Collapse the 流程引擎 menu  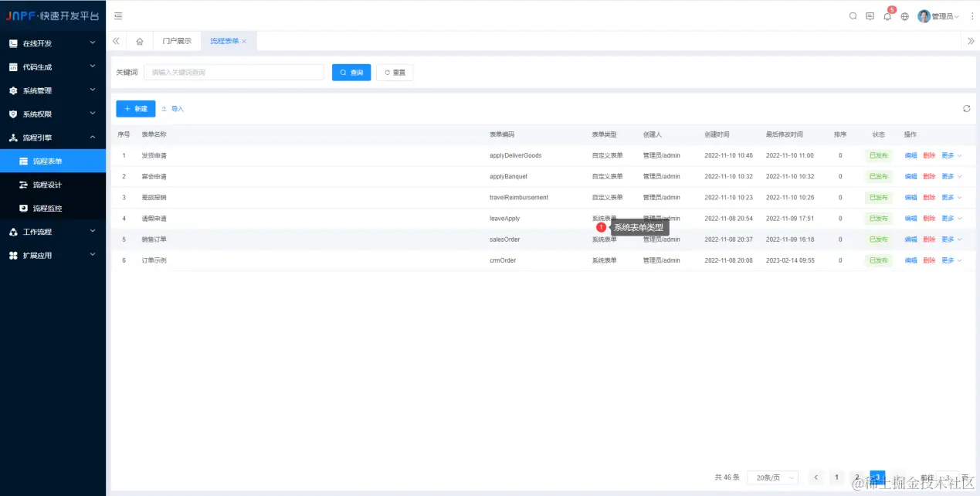[x=53, y=138]
